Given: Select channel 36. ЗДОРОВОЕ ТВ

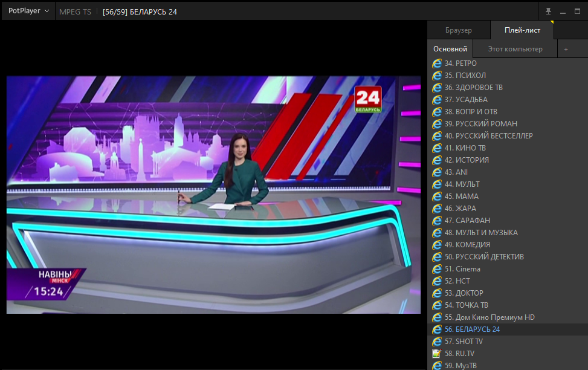Looking at the screenshot, I should tap(508, 88).
